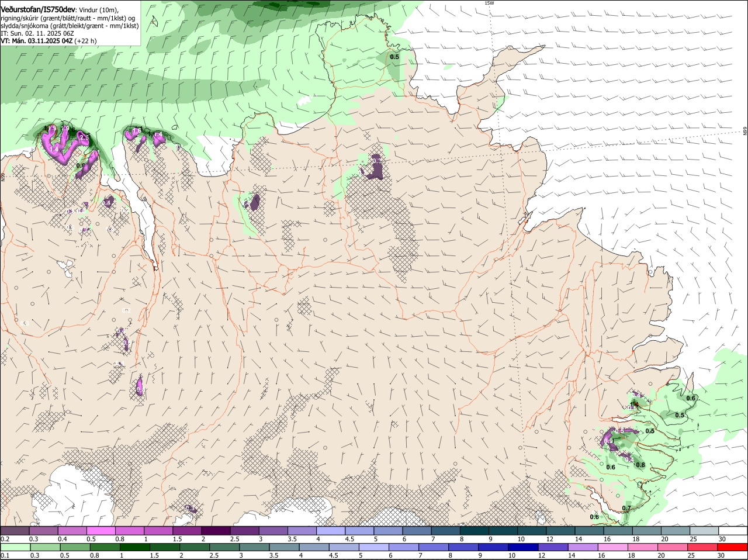Click the 3.5 label on the upper color scale
748x560 pixels.
pos(292,539)
